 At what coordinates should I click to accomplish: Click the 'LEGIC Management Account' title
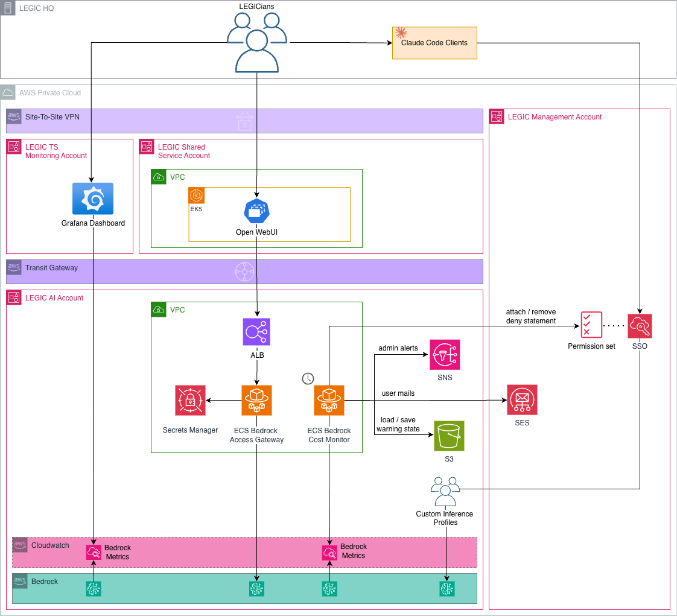click(x=555, y=117)
